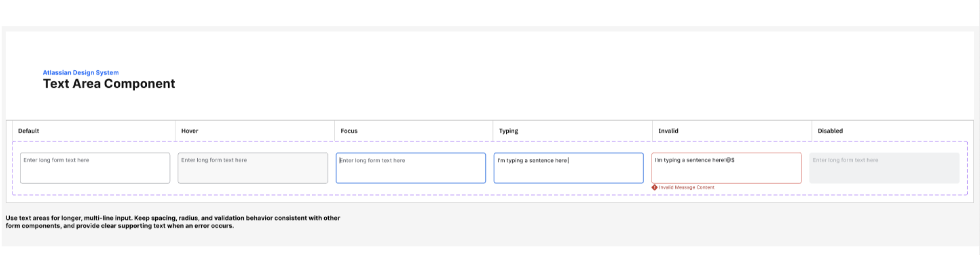Select the usage description paragraph below the table
The height and width of the screenshot is (255, 980).
173,222
